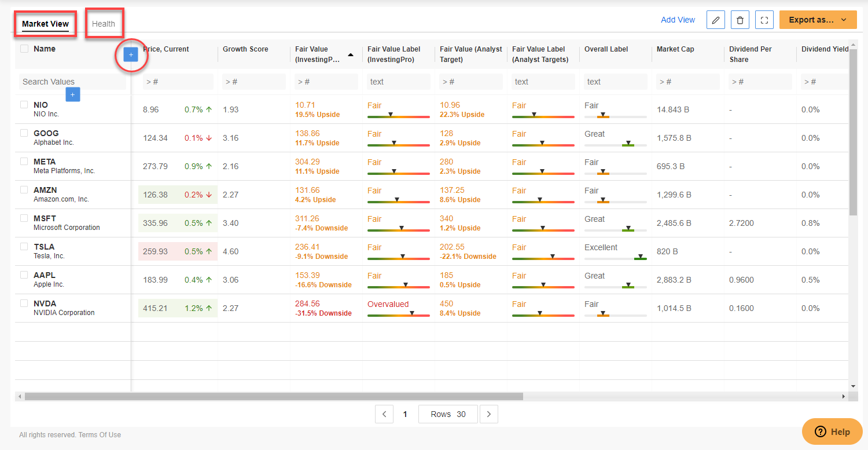Toggle the select-all checkbox beside Name
Viewport: 868px width, 450px height.
(24, 49)
